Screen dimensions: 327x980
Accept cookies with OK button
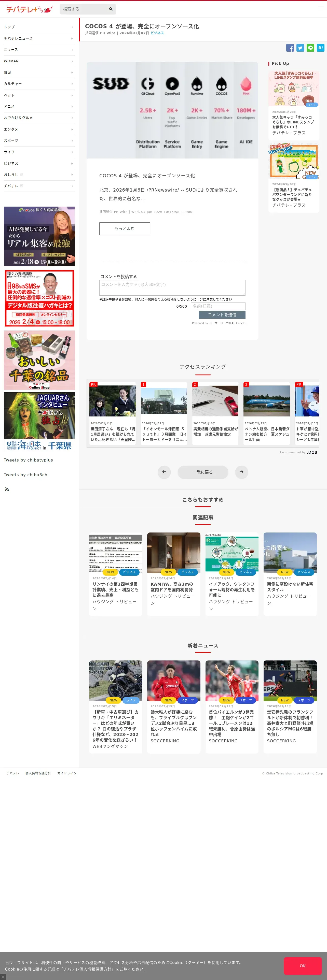303,965
